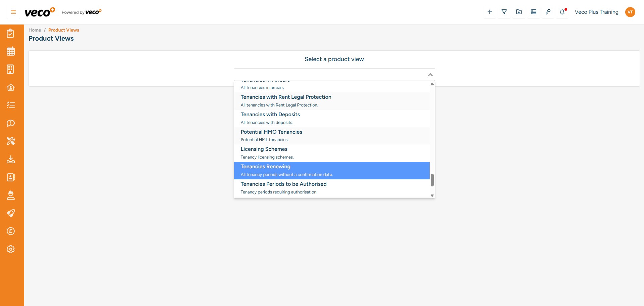Open the add new record plus icon

(489, 11)
